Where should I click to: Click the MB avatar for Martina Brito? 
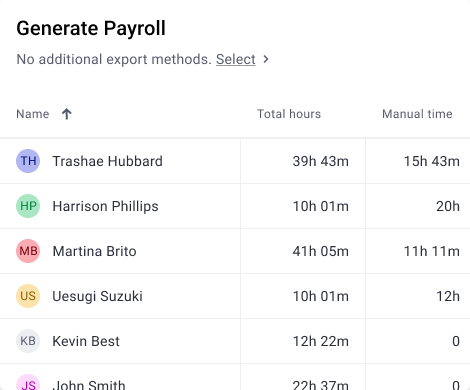28,251
